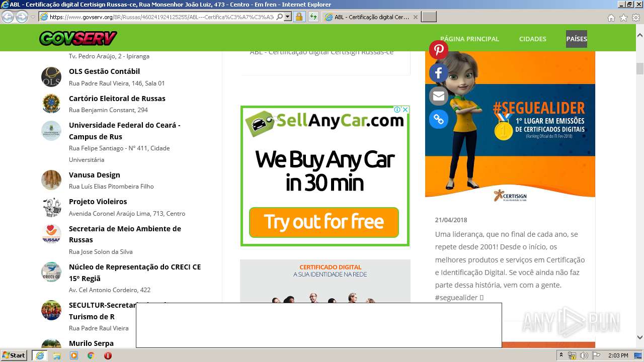The width and height of the screenshot is (644, 362).
Task: Click SECULTUR profile photo
Action: 51,310
